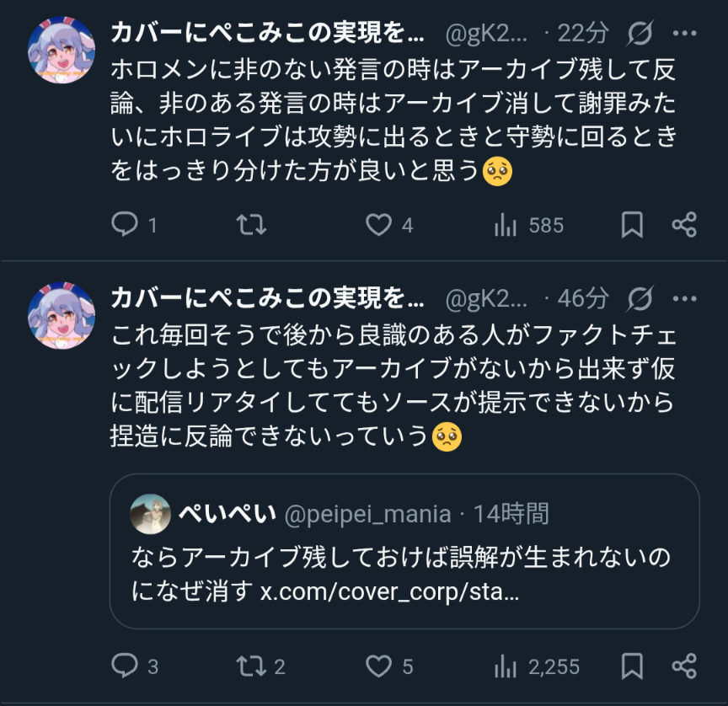Open the @peipei_mania profile handle
728x706 pixels.
click(x=367, y=513)
